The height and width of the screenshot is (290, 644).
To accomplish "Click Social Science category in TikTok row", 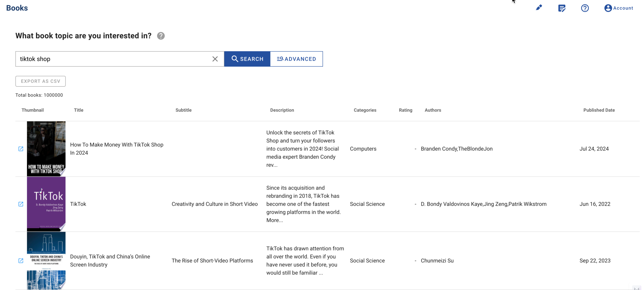I will pos(367,204).
